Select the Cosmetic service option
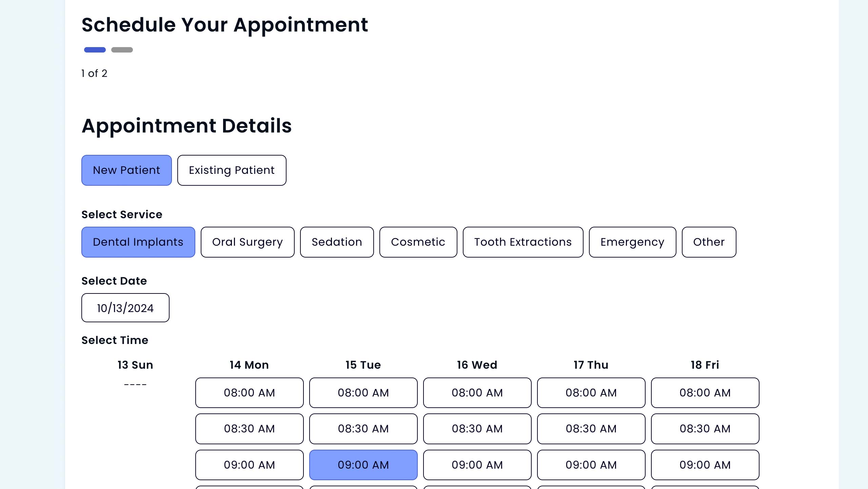The width and height of the screenshot is (868, 489). click(418, 242)
